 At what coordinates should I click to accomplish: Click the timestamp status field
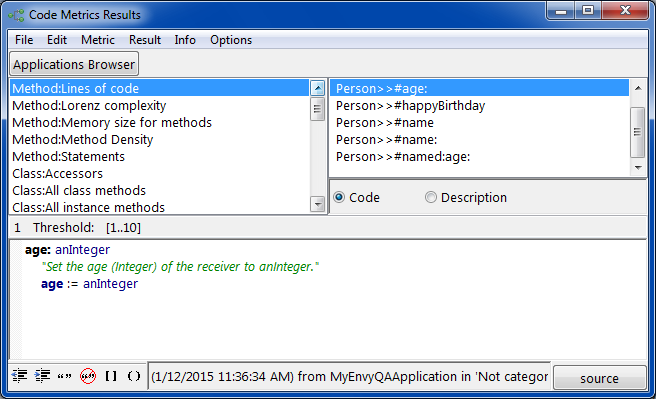pos(349,377)
